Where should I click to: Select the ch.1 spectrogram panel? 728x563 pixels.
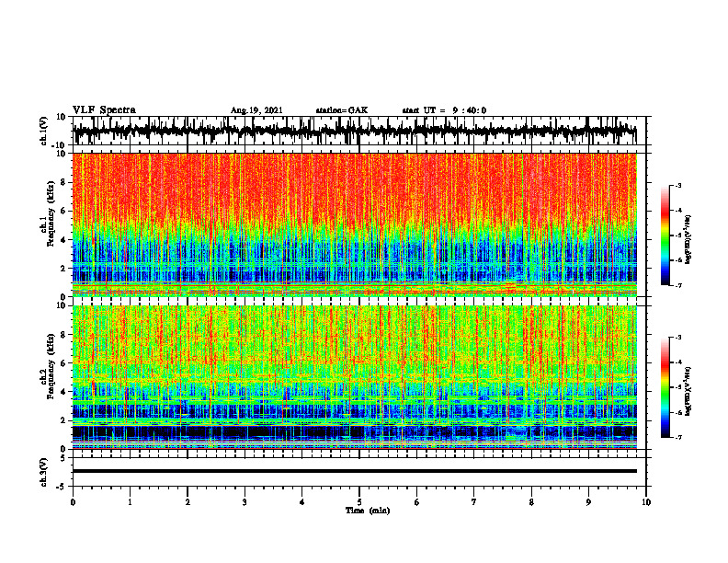354,224
